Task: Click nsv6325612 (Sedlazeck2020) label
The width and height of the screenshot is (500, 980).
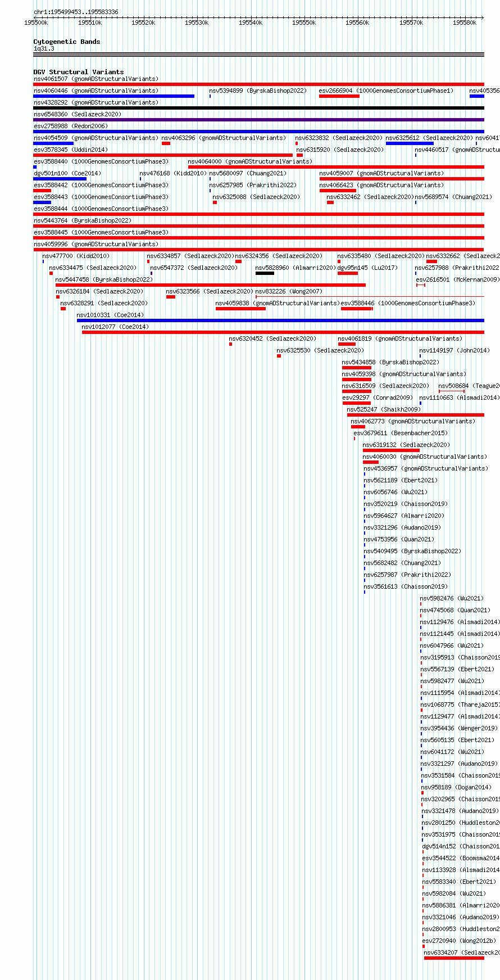Action: click(x=429, y=138)
